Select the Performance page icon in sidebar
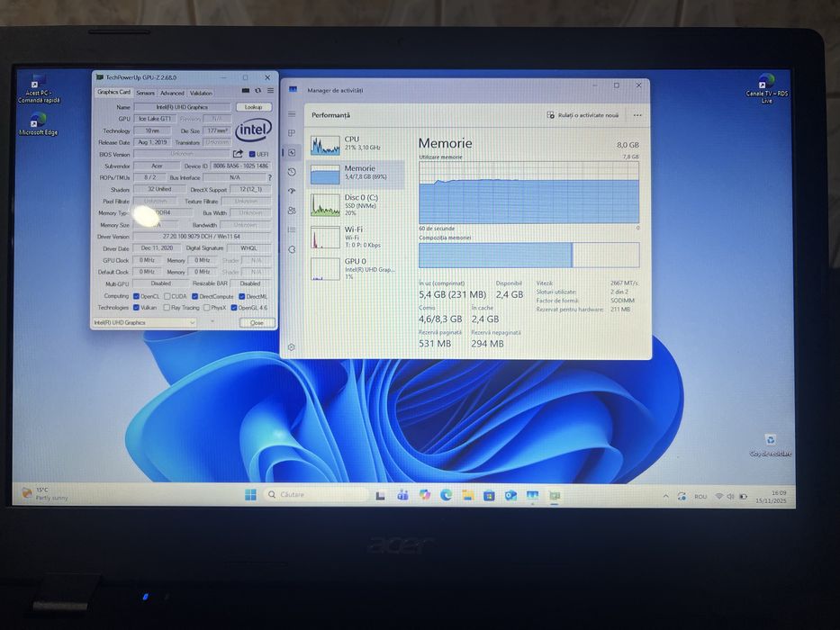Image resolution: width=840 pixels, height=630 pixels. (x=292, y=153)
